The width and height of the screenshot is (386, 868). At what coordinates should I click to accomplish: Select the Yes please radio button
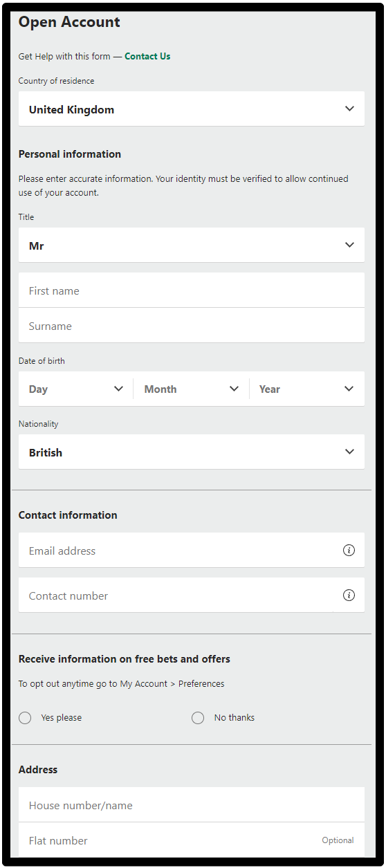25,718
